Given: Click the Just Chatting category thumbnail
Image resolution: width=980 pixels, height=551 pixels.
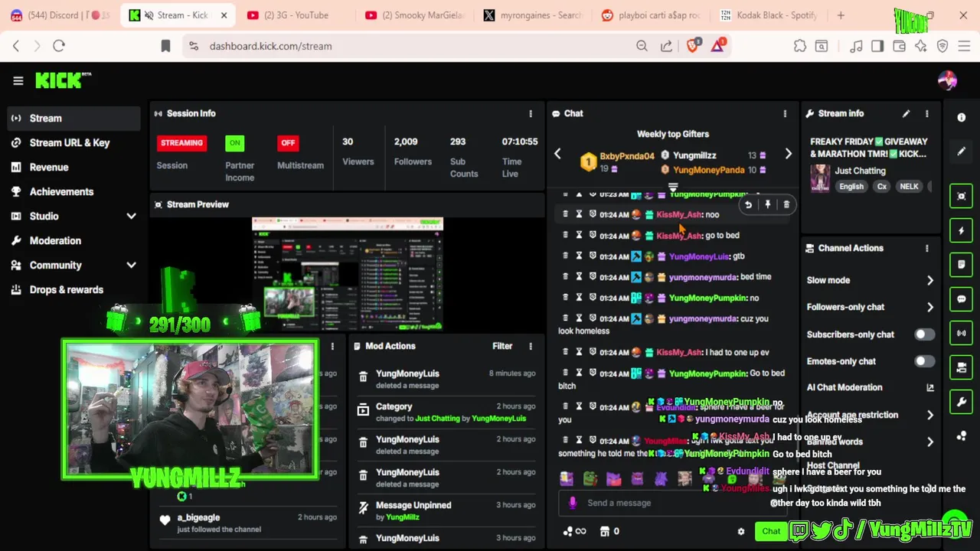Looking at the screenshot, I should pyautogui.click(x=820, y=178).
